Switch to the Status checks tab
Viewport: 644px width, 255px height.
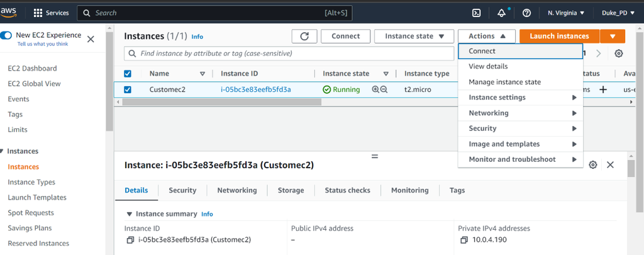(x=347, y=190)
